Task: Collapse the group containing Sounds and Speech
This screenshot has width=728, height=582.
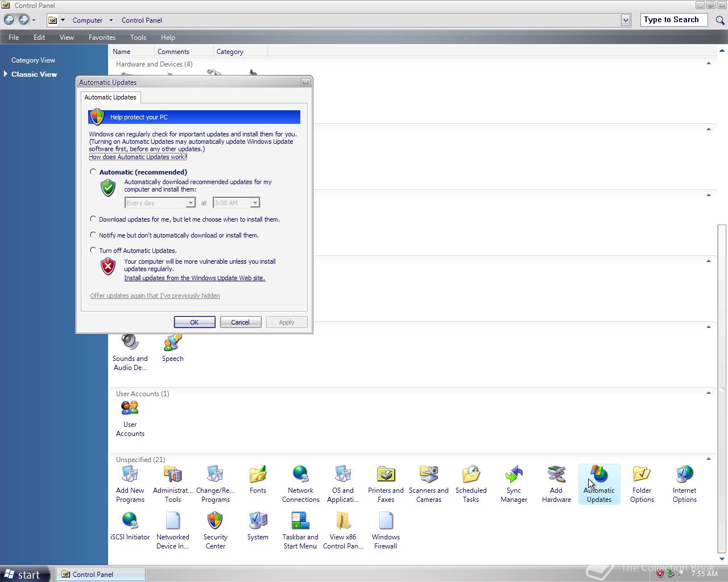Action: (x=709, y=327)
